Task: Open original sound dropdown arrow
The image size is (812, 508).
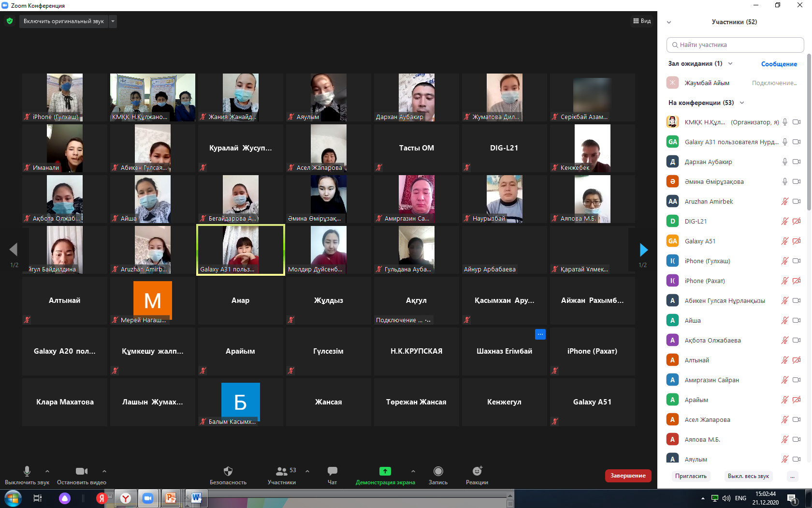Action: (113, 21)
